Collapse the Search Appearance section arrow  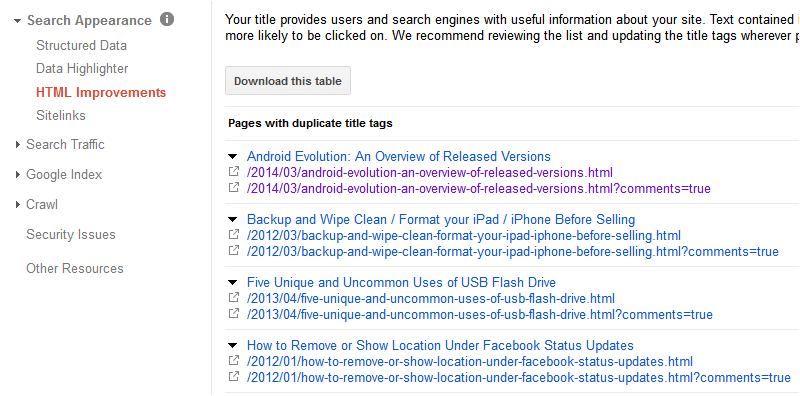(x=18, y=21)
